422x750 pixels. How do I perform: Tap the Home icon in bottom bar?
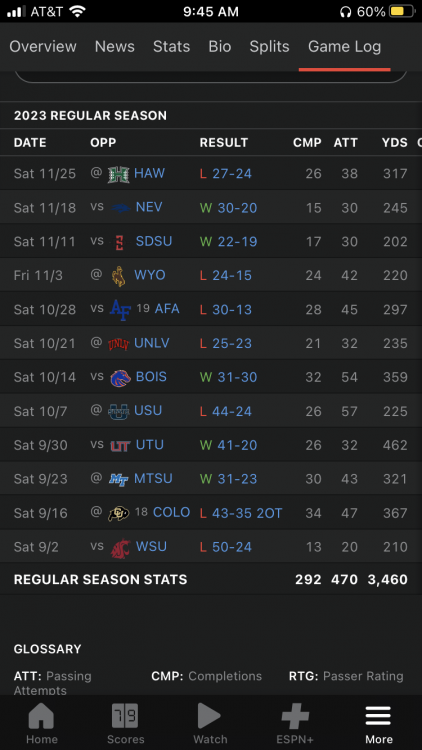pos(41,716)
